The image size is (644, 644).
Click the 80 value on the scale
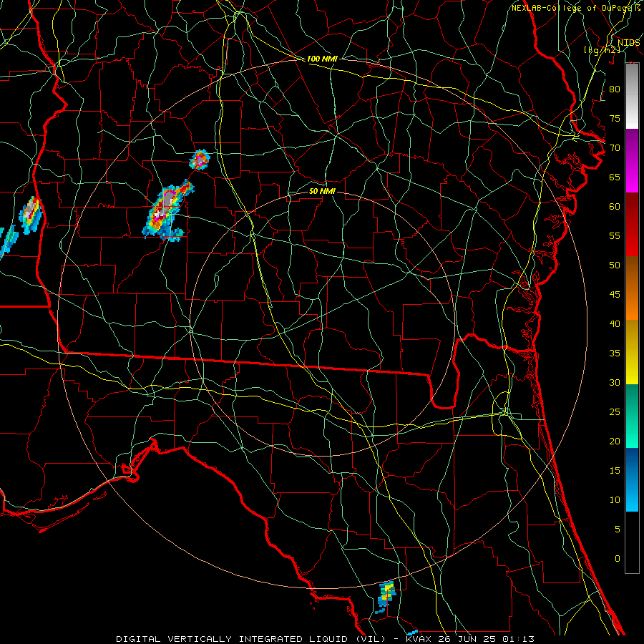tap(615, 89)
